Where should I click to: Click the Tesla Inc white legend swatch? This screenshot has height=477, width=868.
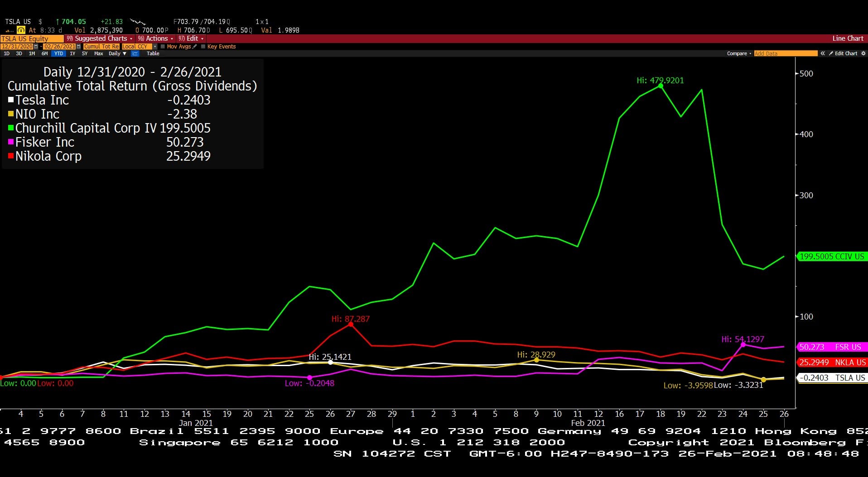[11, 100]
